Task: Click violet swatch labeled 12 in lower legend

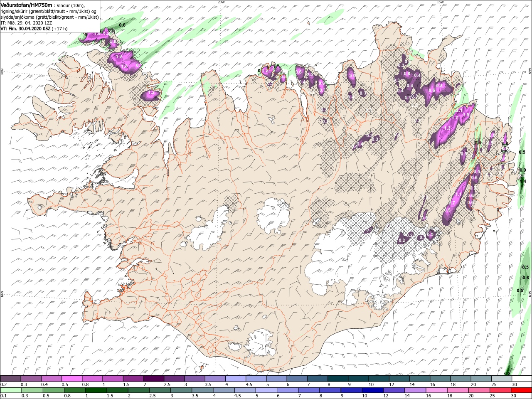Action: coord(393,390)
